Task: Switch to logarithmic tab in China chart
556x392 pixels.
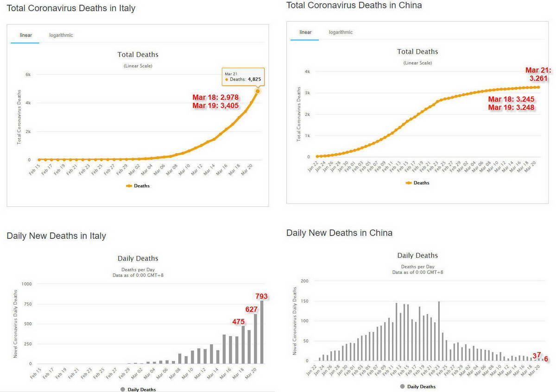Action: (x=341, y=32)
